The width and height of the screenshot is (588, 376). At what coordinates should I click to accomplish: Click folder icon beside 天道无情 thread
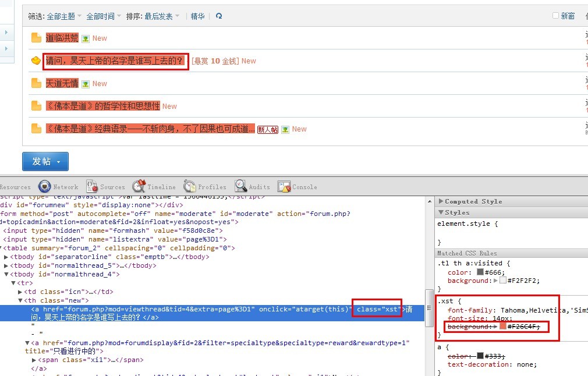point(36,83)
